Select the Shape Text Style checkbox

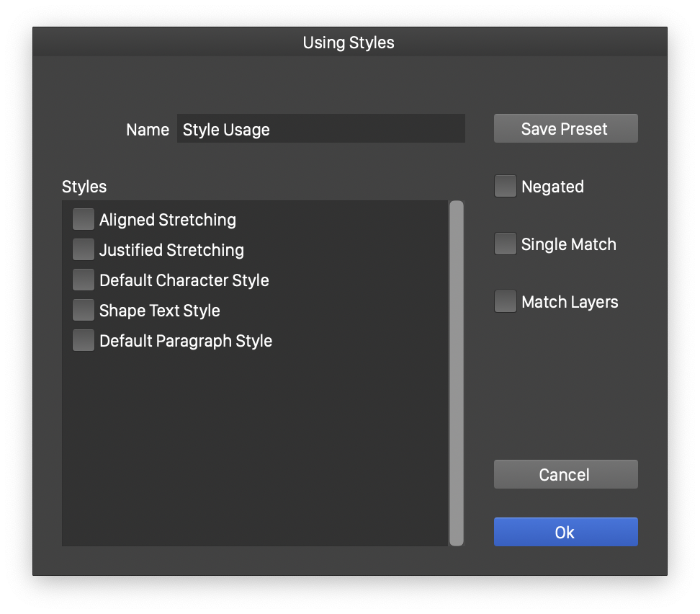(84, 311)
